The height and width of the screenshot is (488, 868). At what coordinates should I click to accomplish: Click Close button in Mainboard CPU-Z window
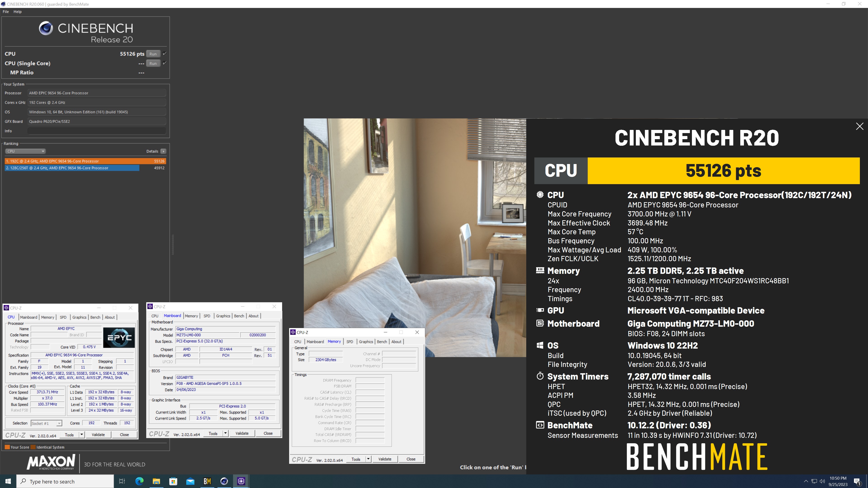point(268,434)
